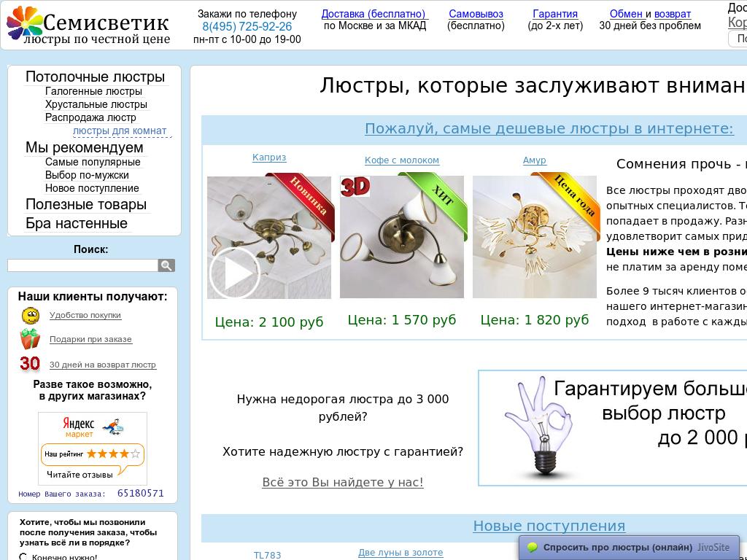The image size is (747, 560).
Task: Open the Гарантия menu item
Action: [x=554, y=14]
